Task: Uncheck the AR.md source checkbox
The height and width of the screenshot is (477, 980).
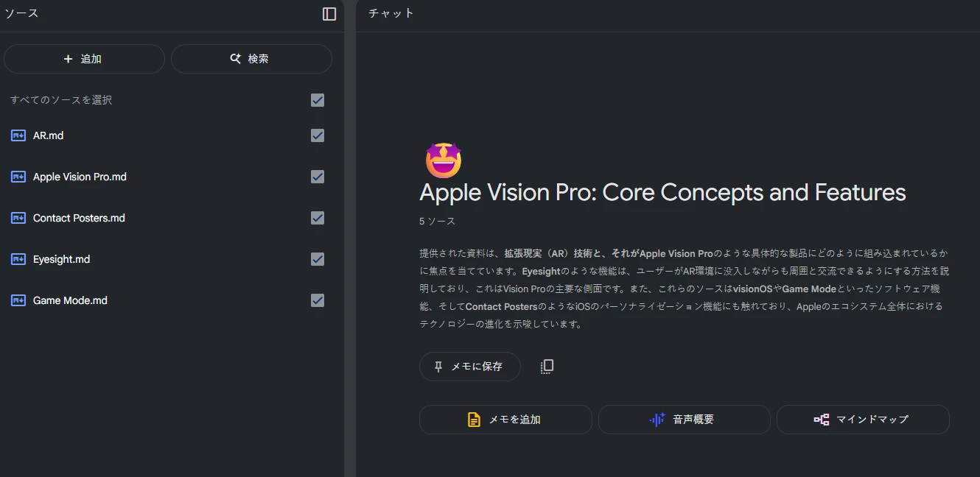Action: coord(318,135)
